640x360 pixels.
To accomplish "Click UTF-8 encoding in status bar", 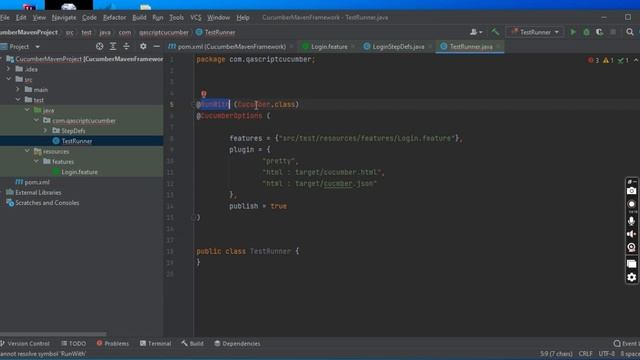I will (607, 354).
